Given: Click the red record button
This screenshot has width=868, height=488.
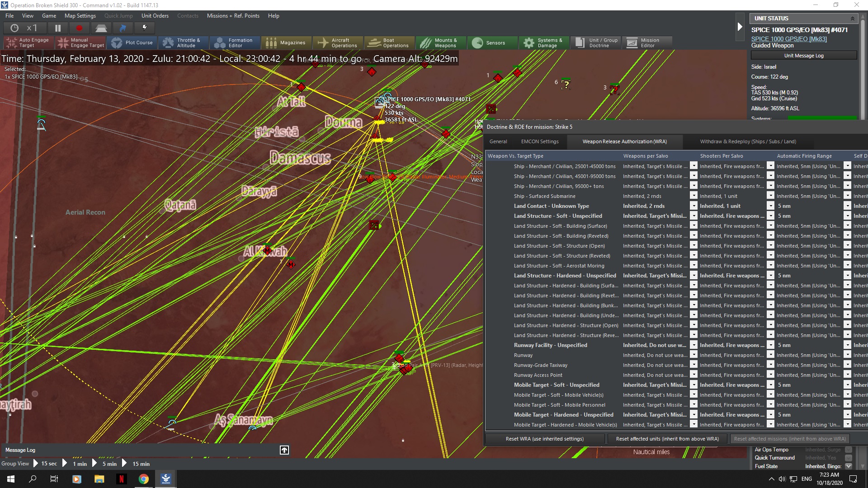Looking at the screenshot, I should coord(79,28).
